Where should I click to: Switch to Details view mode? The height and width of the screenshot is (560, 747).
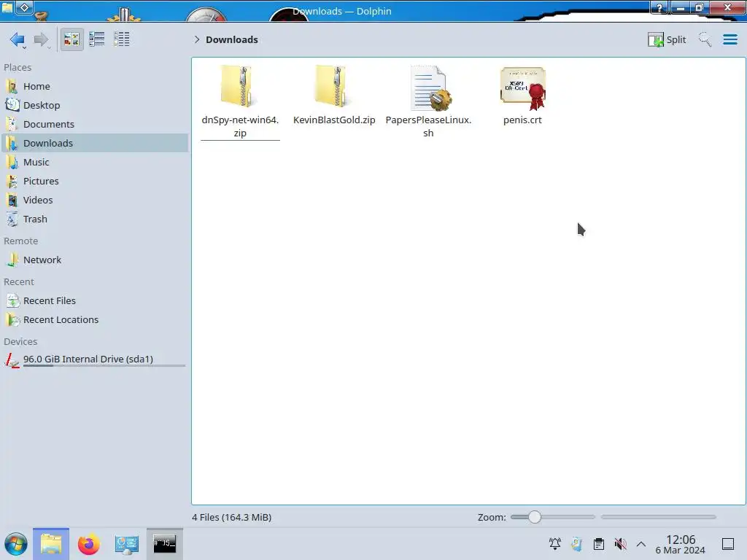122,39
